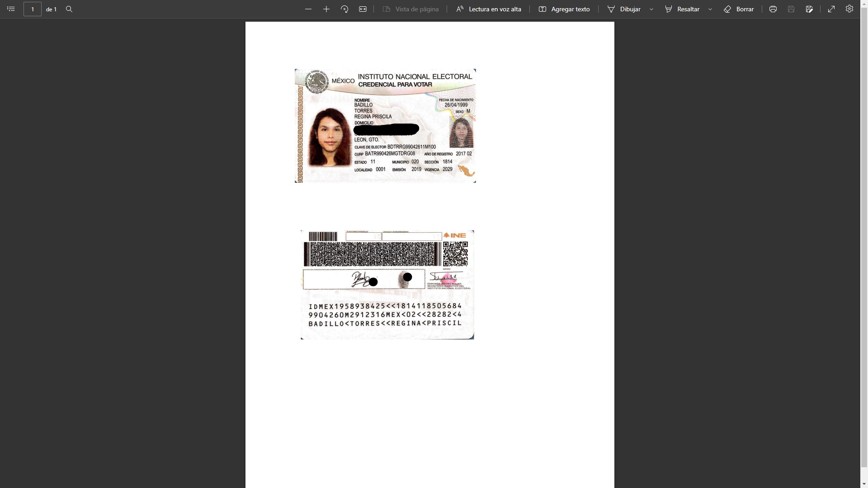Start Lectura en voz alta

tap(489, 9)
